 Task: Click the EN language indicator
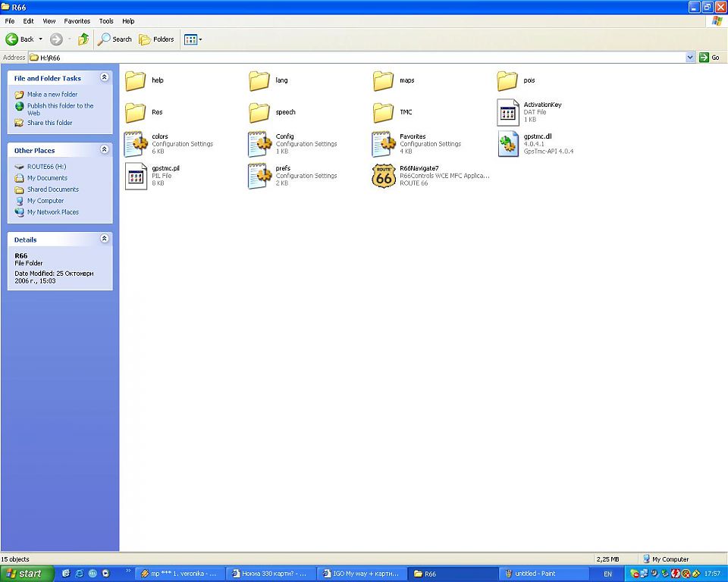[x=607, y=574]
